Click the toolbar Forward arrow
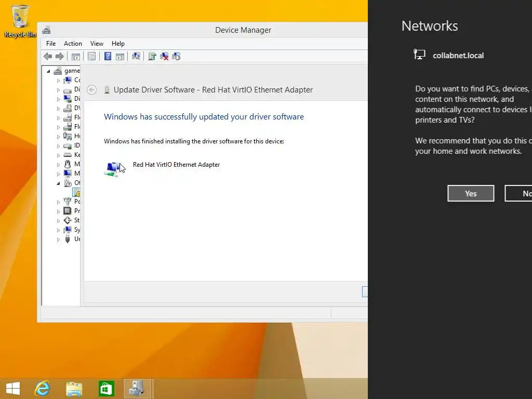This screenshot has width=532, height=399. click(59, 56)
